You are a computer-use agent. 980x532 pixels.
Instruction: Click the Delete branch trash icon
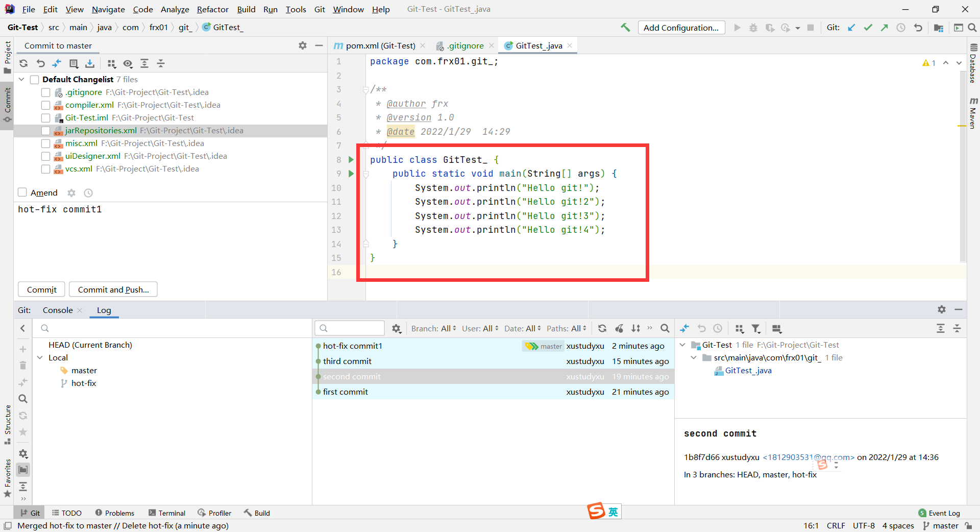[x=23, y=366]
